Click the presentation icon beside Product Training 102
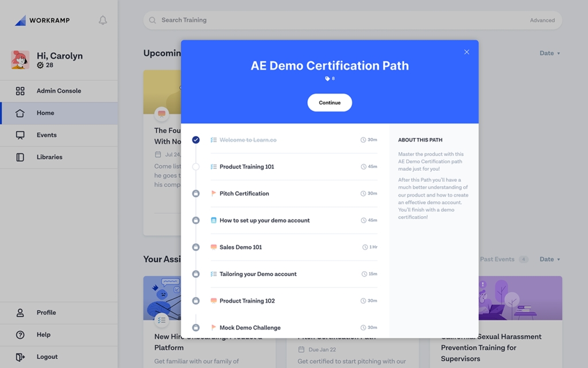 214,301
